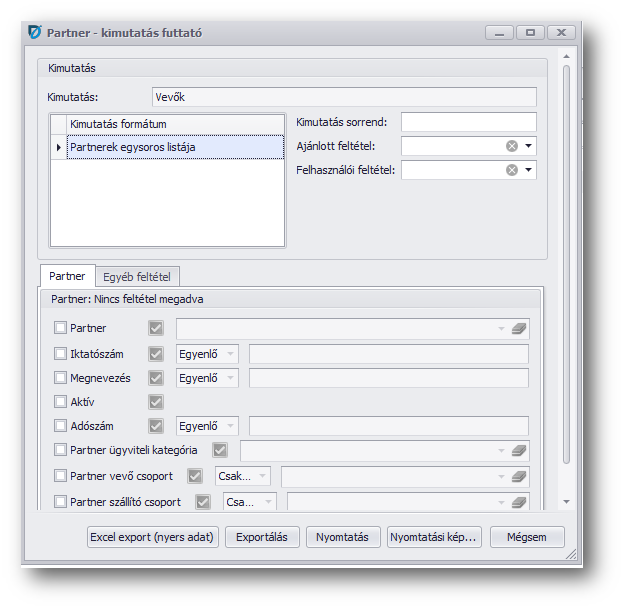Check the Iktatószám condition checkbox

[x=60, y=353]
